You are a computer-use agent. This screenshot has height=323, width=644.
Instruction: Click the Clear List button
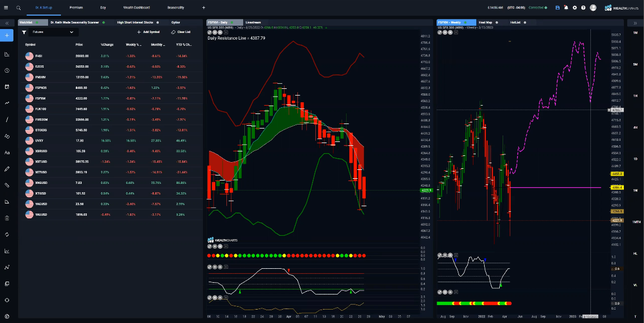[181, 32]
